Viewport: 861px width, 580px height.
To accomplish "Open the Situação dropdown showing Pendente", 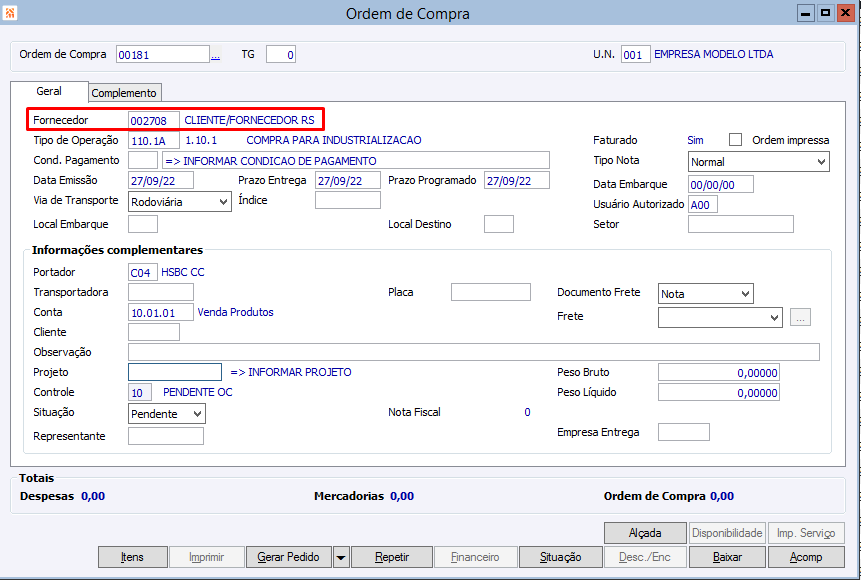I will point(167,414).
